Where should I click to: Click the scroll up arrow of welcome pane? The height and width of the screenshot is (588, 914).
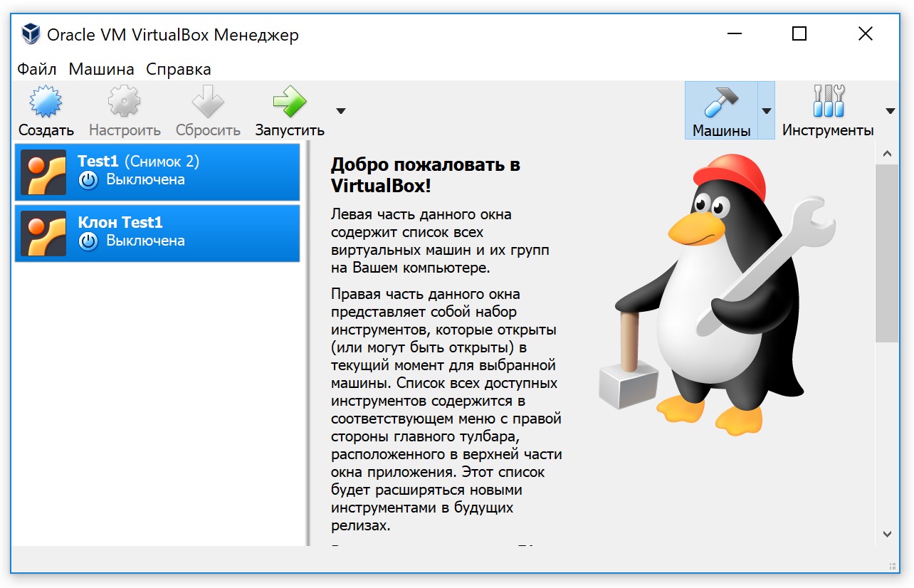click(x=887, y=154)
